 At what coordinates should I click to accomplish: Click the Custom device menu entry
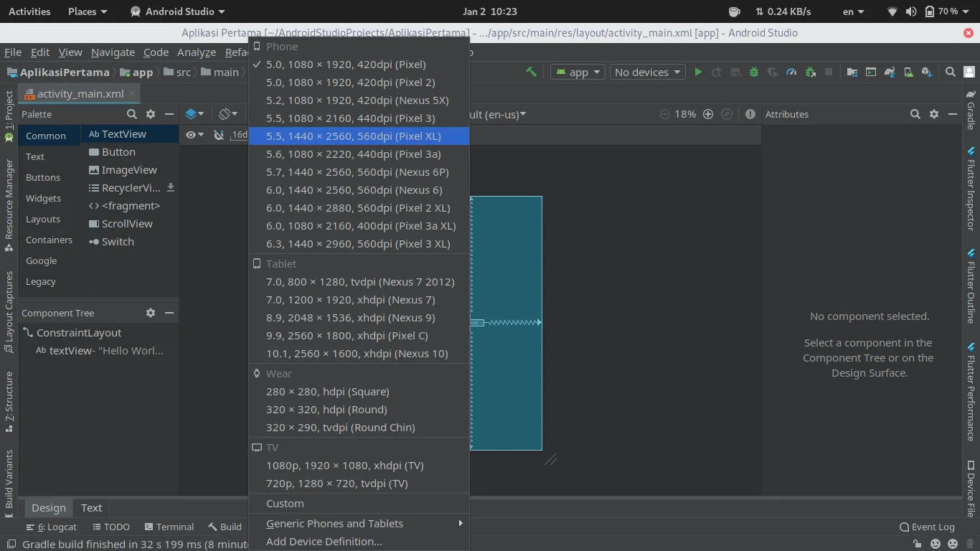pyautogui.click(x=359, y=503)
